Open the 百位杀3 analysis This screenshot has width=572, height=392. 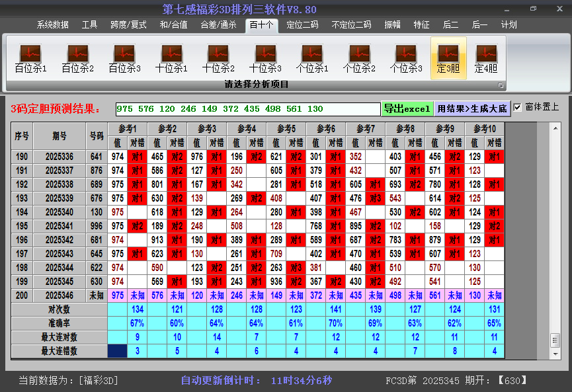coord(124,58)
